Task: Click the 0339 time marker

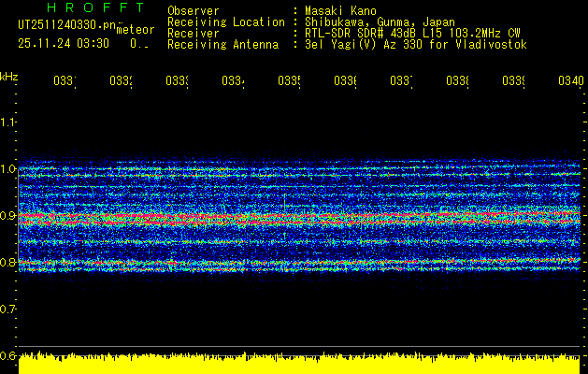Action: point(513,80)
